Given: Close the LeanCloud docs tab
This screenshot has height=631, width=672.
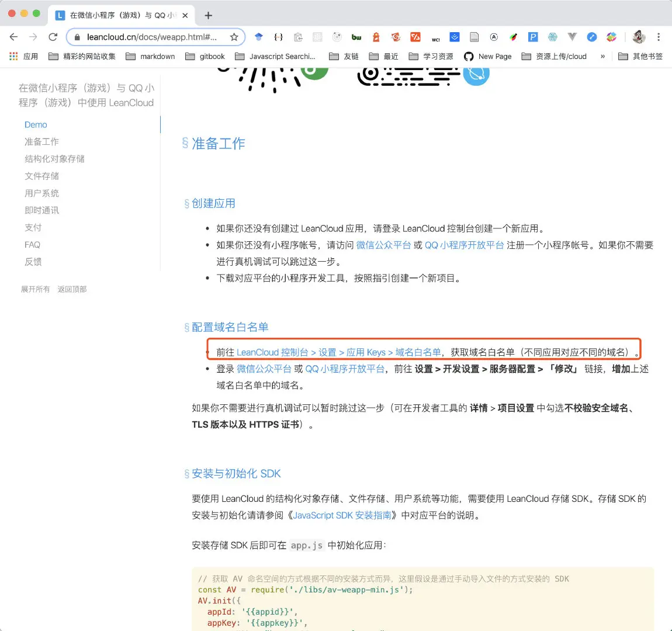Looking at the screenshot, I should coord(185,15).
